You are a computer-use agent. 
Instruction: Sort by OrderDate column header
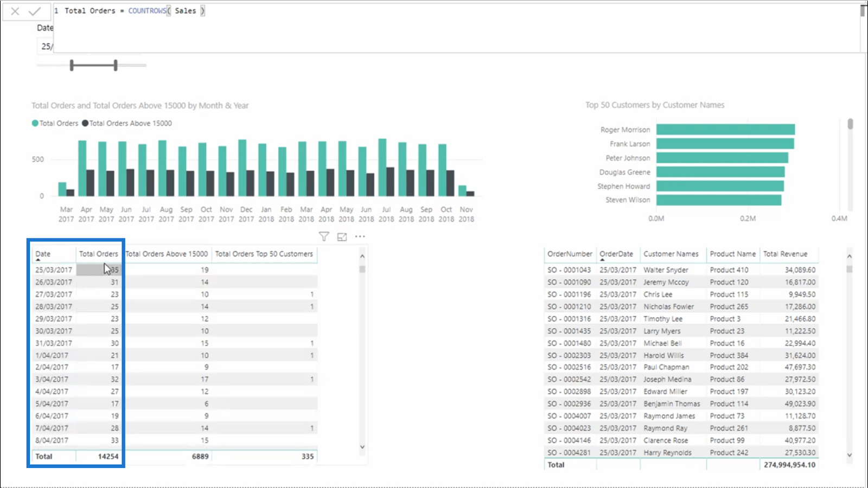click(x=616, y=254)
